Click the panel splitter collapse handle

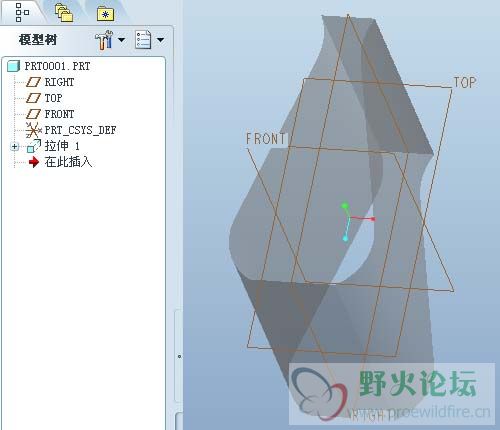(x=179, y=357)
